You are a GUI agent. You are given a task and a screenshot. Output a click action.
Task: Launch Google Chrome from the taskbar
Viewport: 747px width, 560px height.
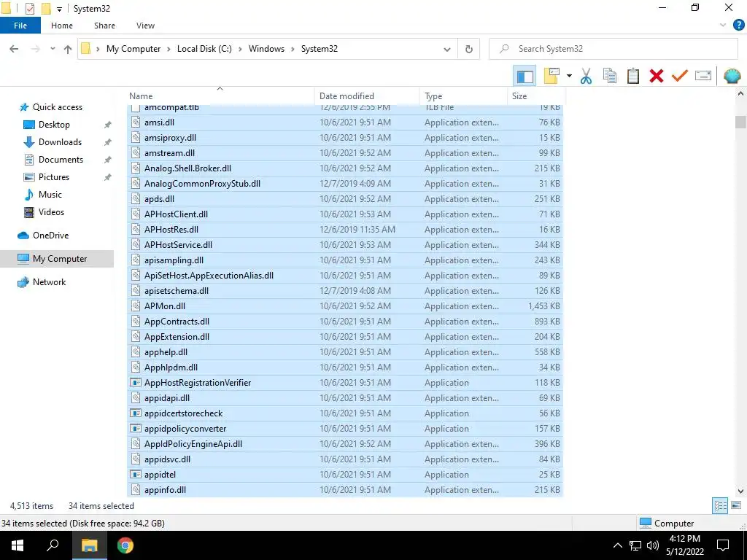point(125,545)
